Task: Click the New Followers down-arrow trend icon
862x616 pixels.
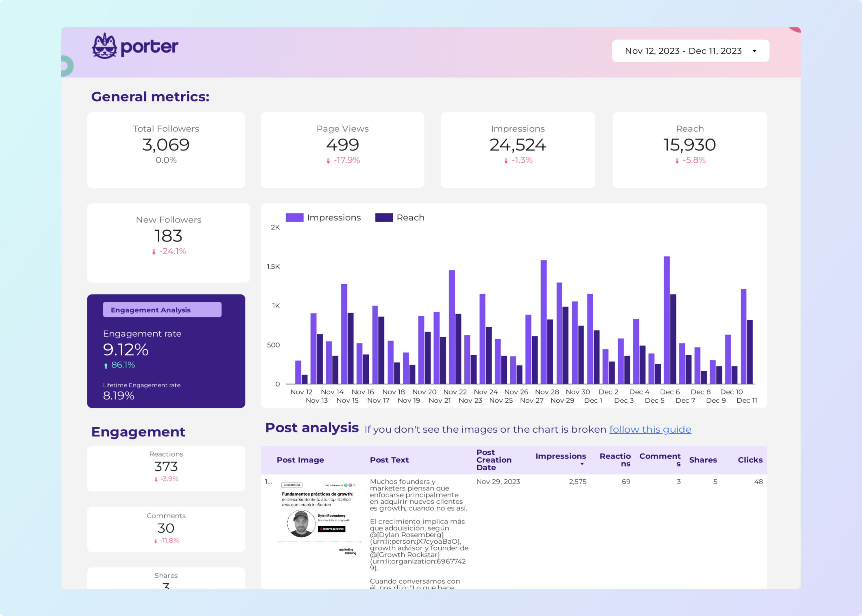Action: point(154,252)
